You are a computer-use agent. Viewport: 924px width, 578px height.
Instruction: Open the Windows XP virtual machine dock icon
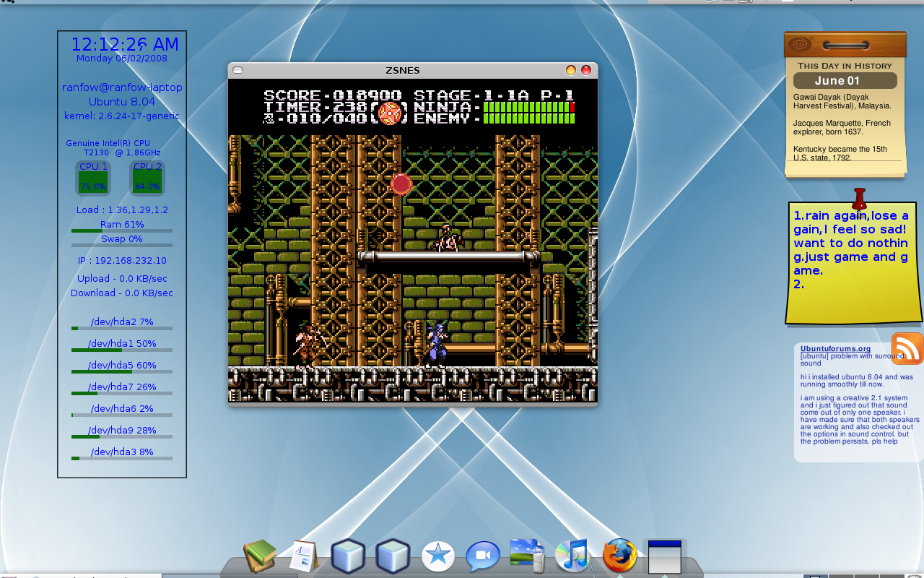coord(528,556)
